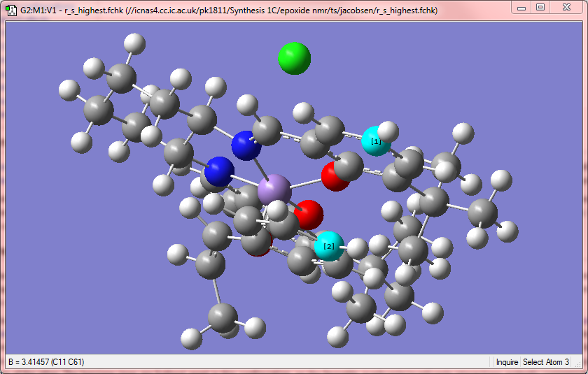Select the topmost white hydrogen atom
Screen dimensions: 588x374
[x=134, y=44]
